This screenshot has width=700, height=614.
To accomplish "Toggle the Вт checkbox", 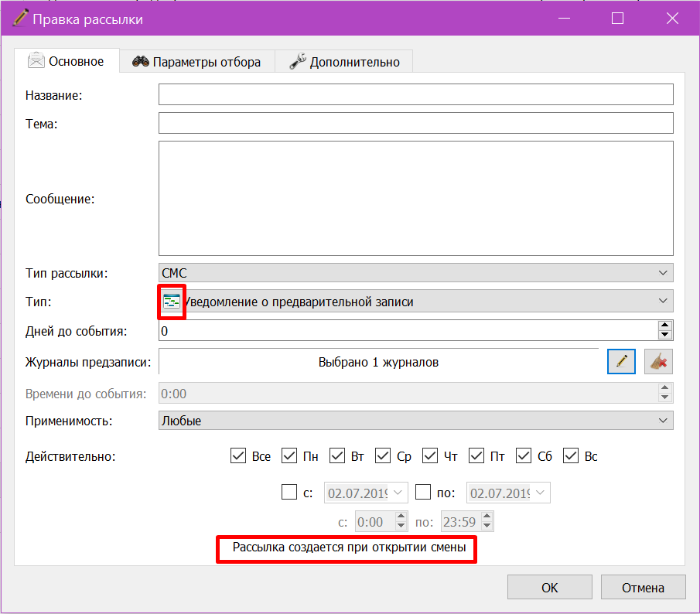I will (x=337, y=456).
